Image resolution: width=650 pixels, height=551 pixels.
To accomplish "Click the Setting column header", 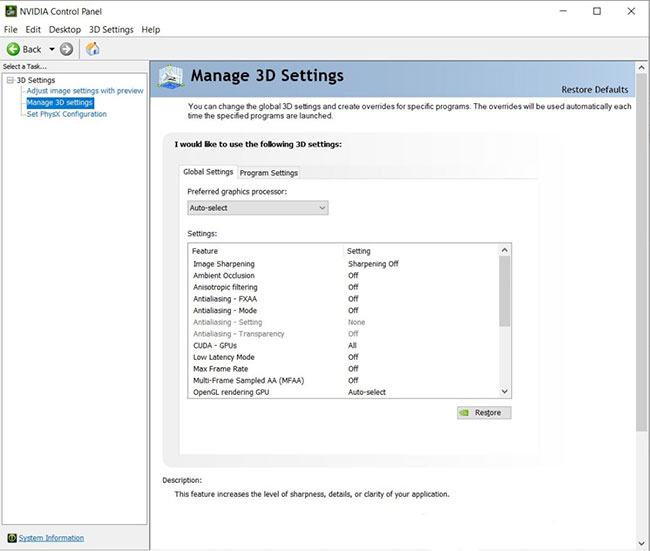I will pos(421,251).
